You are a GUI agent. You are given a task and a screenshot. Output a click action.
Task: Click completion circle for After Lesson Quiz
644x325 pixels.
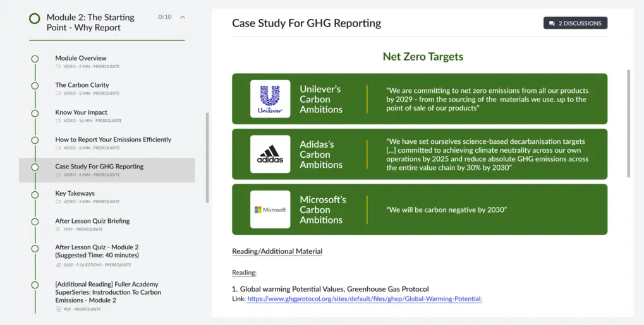pos(35,249)
